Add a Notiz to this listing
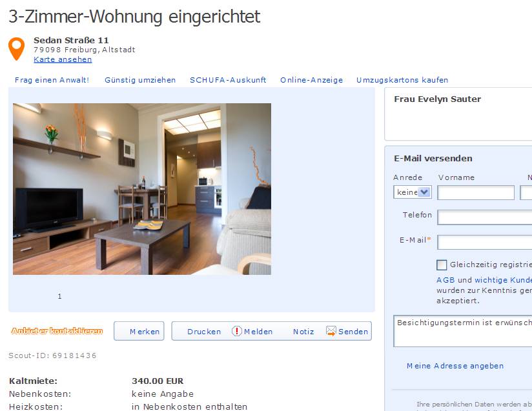The image size is (532, 411). pyautogui.click(x=303, y=332)
